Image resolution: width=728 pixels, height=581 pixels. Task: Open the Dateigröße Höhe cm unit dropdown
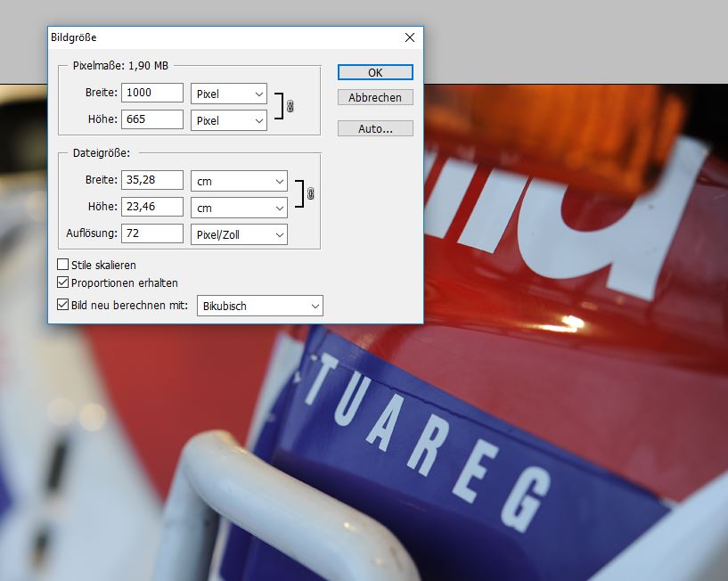pyautogui.click(x=240, y=208)
